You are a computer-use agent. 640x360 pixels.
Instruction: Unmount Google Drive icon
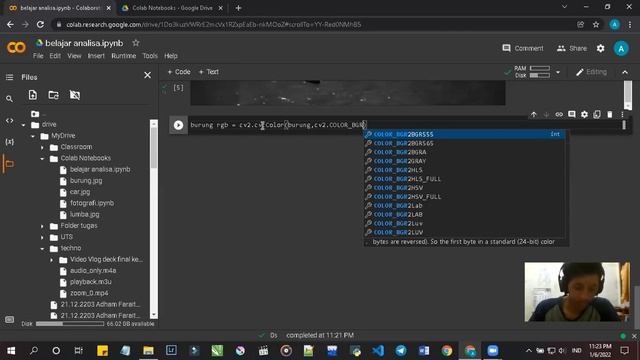pos(75,95)
